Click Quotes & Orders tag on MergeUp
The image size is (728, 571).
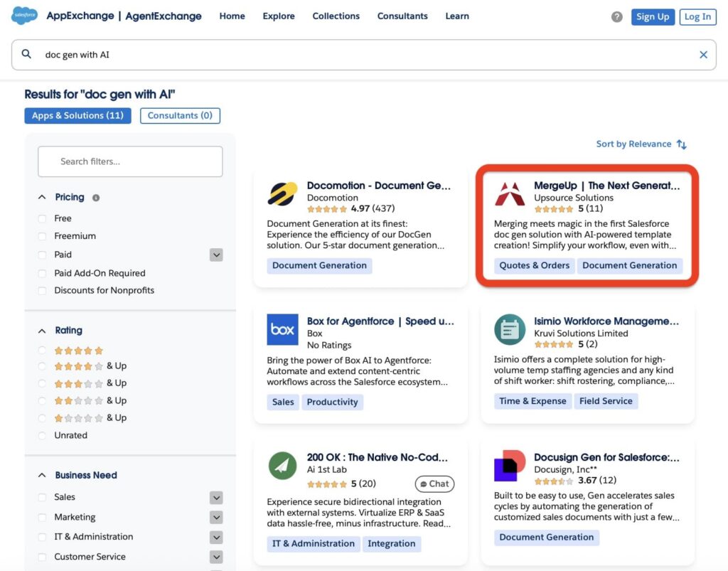tap(535, 265)
